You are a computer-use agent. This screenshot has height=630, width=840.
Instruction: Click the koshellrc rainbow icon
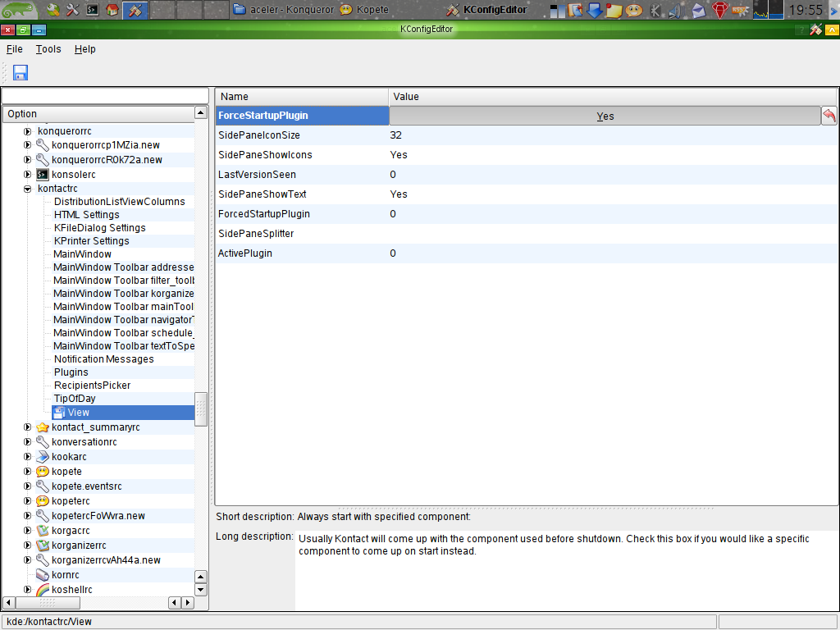[43, 590]
